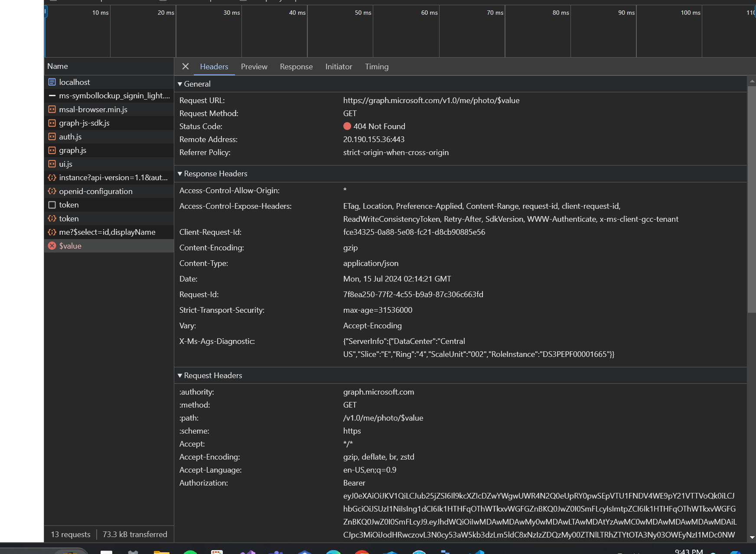Select the token request with braces icon
756x554 pixels.
coord(109,219)
